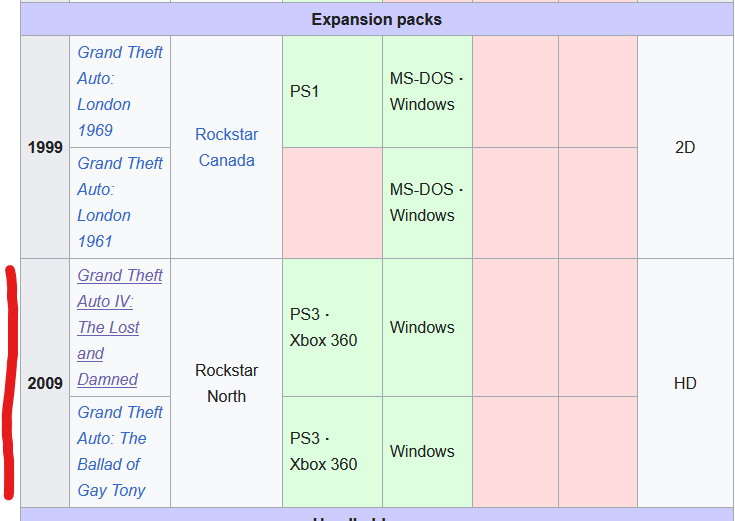Follow the Rockstar Canada developer link
735x521 pixels.
[226, 147]
